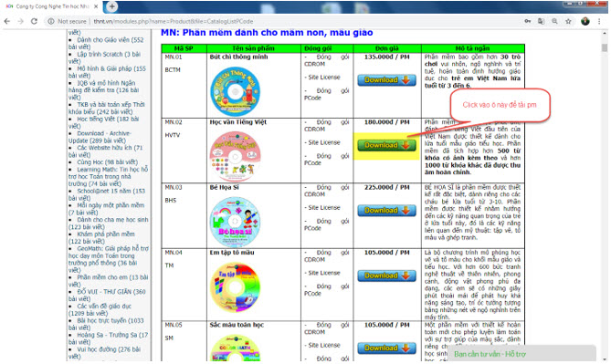Click the translate page icon
The width and height of the screenshot is (611, 364).
pos(541,21)
